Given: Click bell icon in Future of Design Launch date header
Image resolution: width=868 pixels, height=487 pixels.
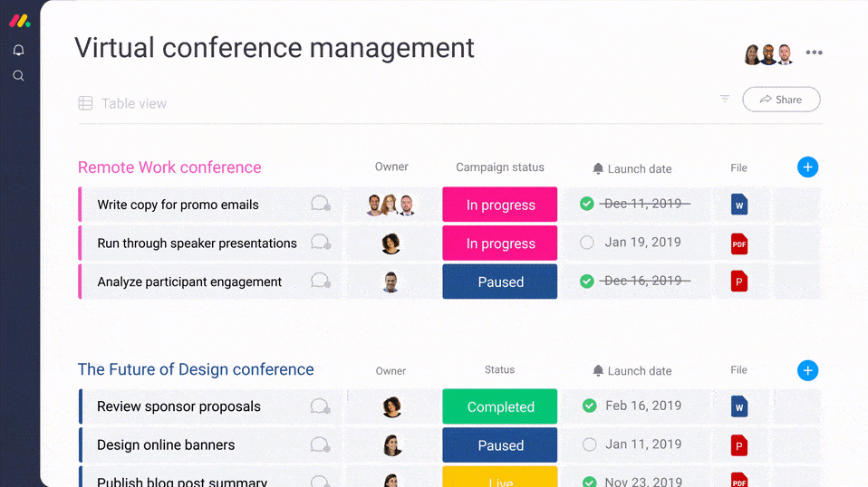Looking at the screenshot, I should pyautogui.click(x=598, y=371).
